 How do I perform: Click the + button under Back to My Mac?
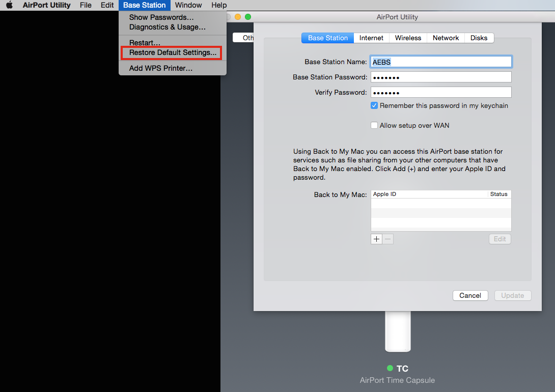tap(376, 239)
